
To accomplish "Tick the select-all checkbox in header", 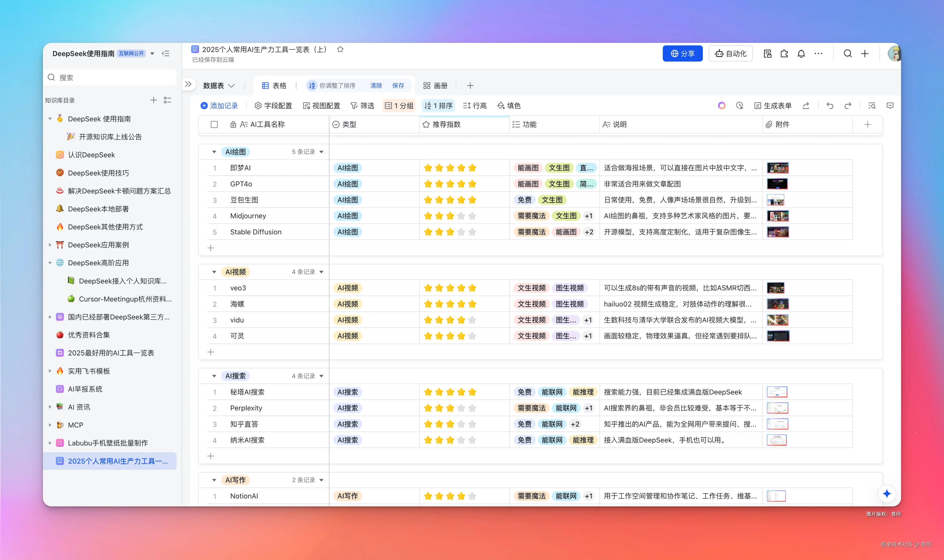I will [x=214, y=125].
